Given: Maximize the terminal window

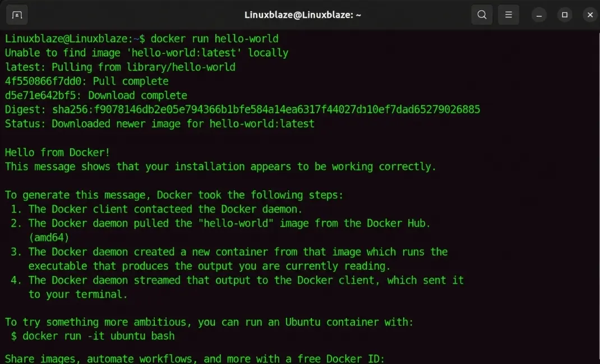Looking at the screenshot, I should click(x=565, y=15).
